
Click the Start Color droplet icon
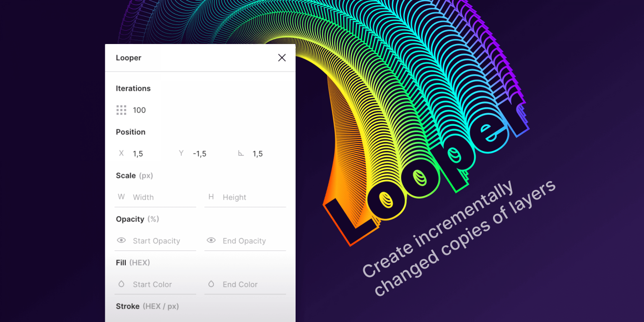coord(121,284)
